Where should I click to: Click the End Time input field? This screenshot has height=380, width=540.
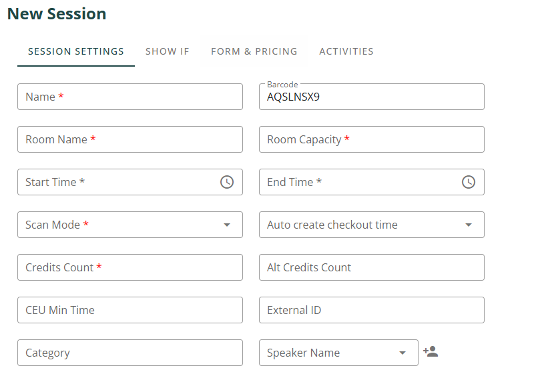[x=372, y=182]
